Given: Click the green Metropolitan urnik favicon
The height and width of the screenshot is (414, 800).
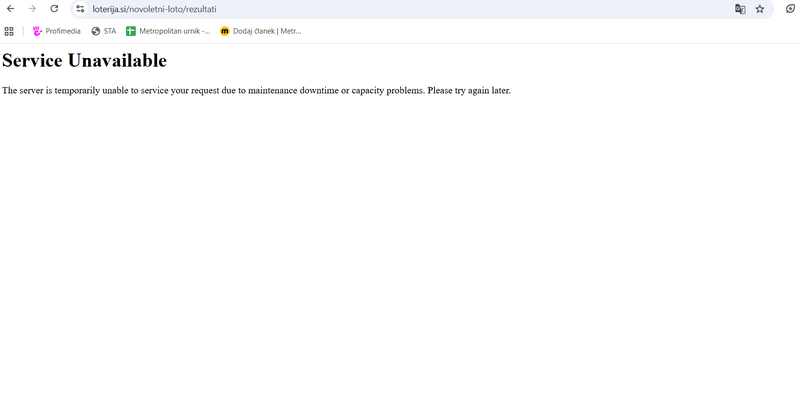Looking at the screenshot, I should (131, 31).
